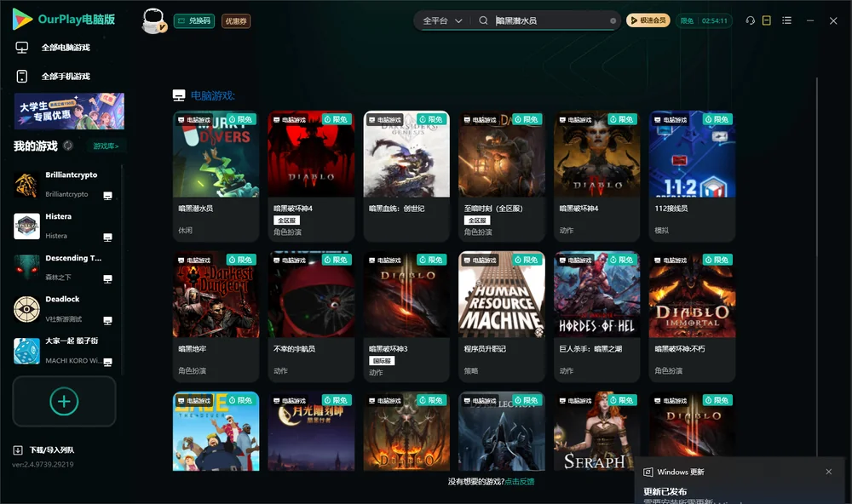
Task: Select Histera in my games list
Action: (64, 226)
